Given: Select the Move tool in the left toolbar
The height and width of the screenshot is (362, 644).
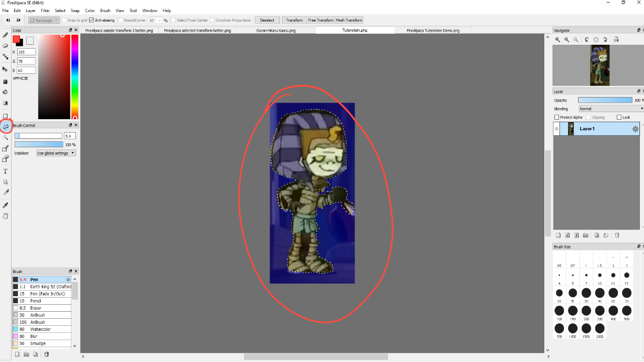Looking at the screenshot, I should click(x=6, y=69).
